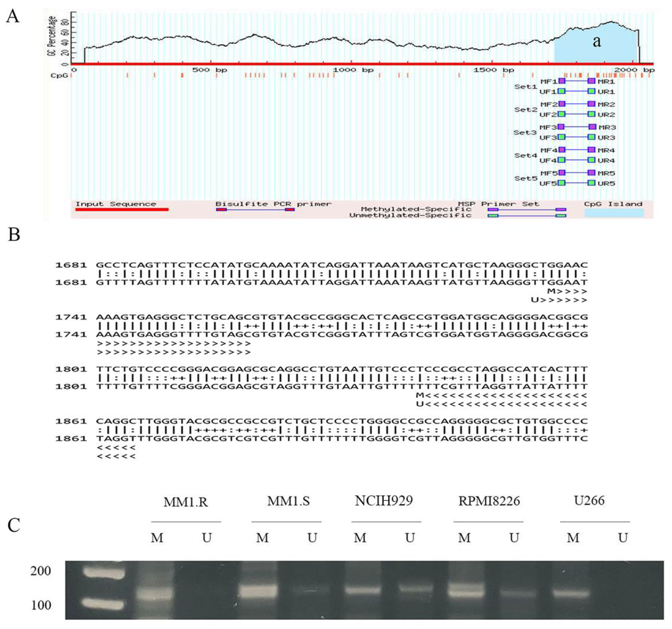
Task: Click the green UF2 primer box
Action: point(561,114)
